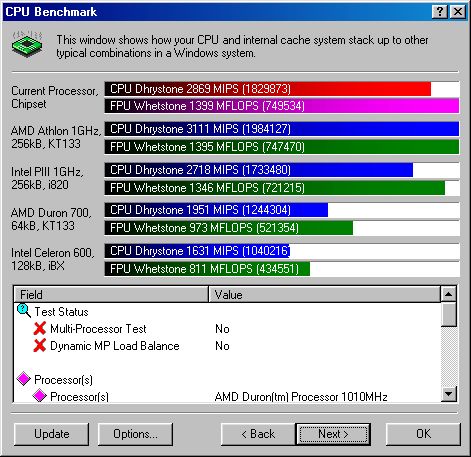Click the CPU Dhrystone 3111 MIPS bar
Screen dimensions: 471x457
coord(282,129)
